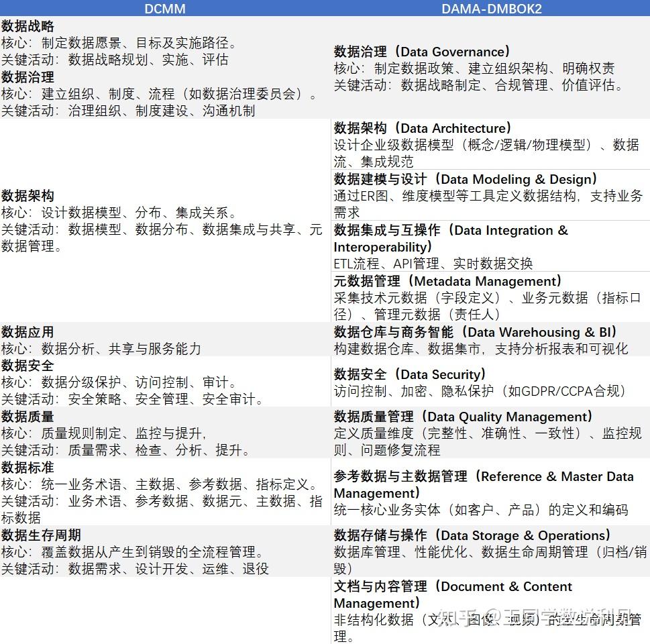The image size is (650, 644).
Task: Click 核心：制定数据政策、建立组织架构、明确权责
Action: 474,68
